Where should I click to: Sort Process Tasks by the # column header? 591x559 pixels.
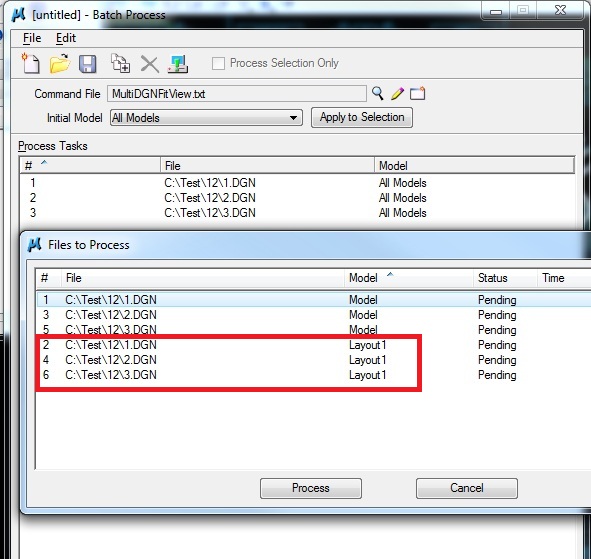[x=90, y=165]
